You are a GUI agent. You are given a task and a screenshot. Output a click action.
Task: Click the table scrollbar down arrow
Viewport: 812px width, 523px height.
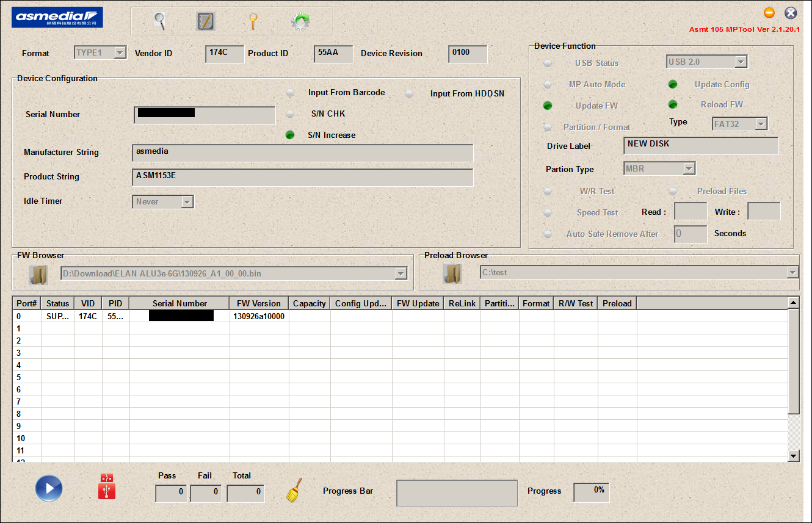pyautogui.click(x=793, y=455)
